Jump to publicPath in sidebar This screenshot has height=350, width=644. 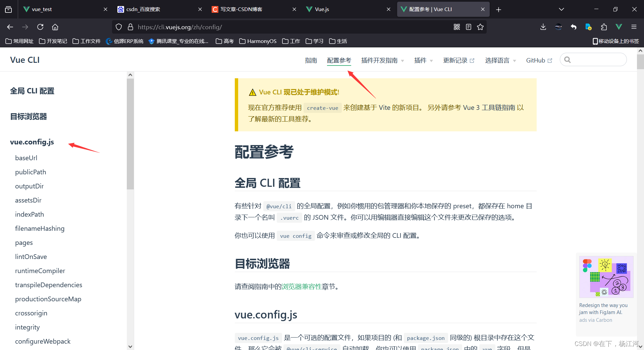click(31, 172)
